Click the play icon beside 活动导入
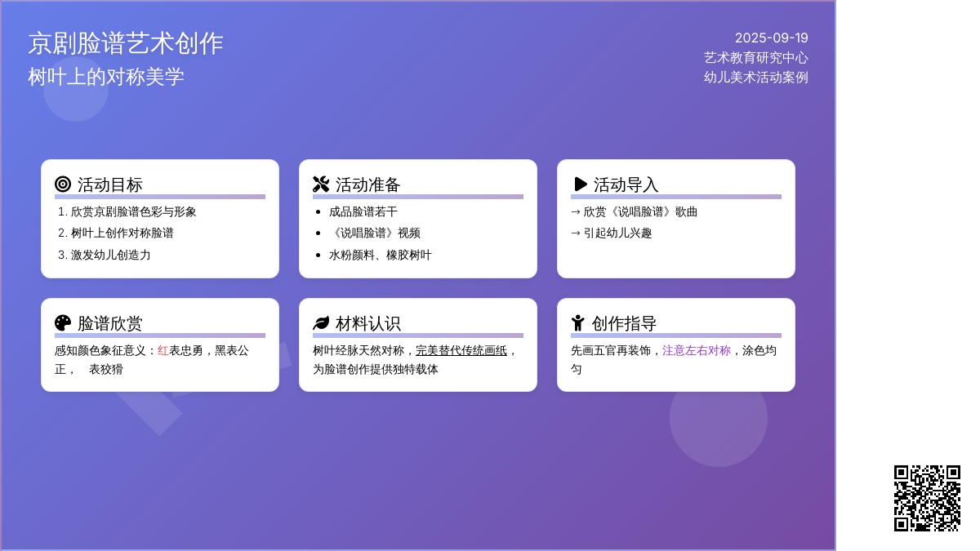The width and height of the screenshot is (980, 551). [580, 184]
